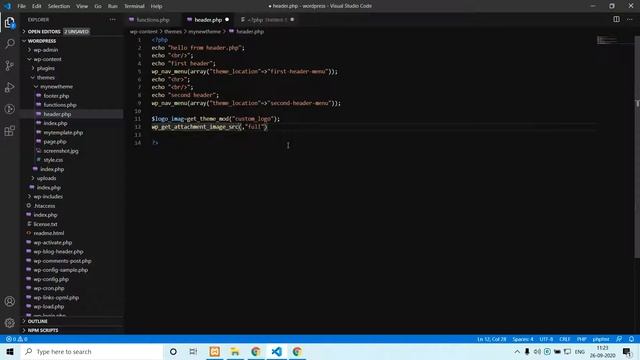
Task: Open the Search view in activity bar
Action: pos(10,43)
